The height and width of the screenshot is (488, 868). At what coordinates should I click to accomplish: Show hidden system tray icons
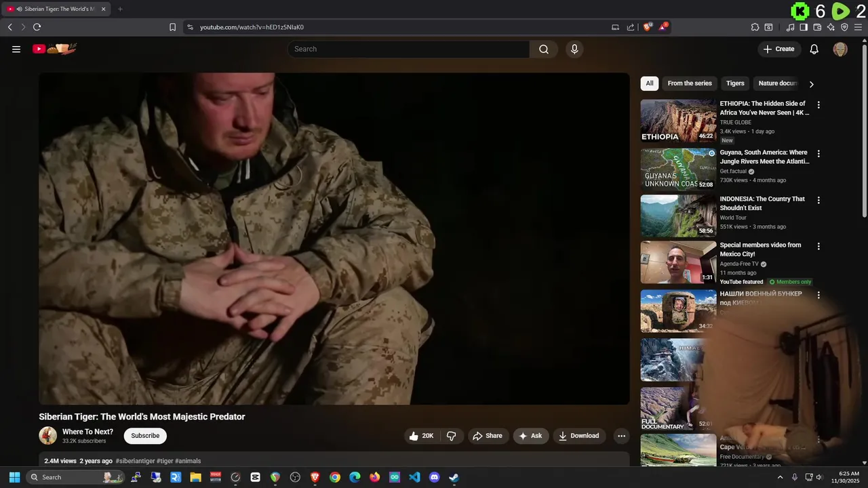pyautogui.click(x=780, y=477)
